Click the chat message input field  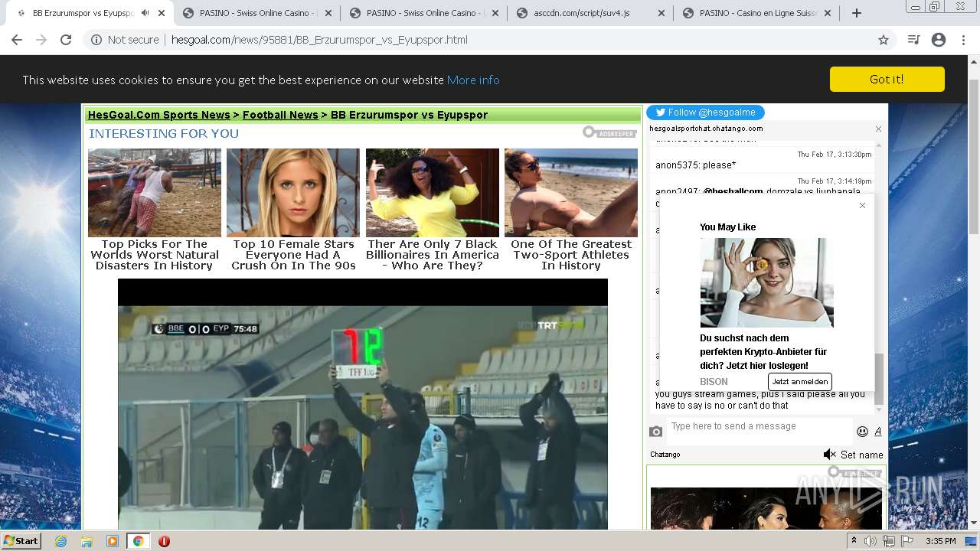point(759,431)
